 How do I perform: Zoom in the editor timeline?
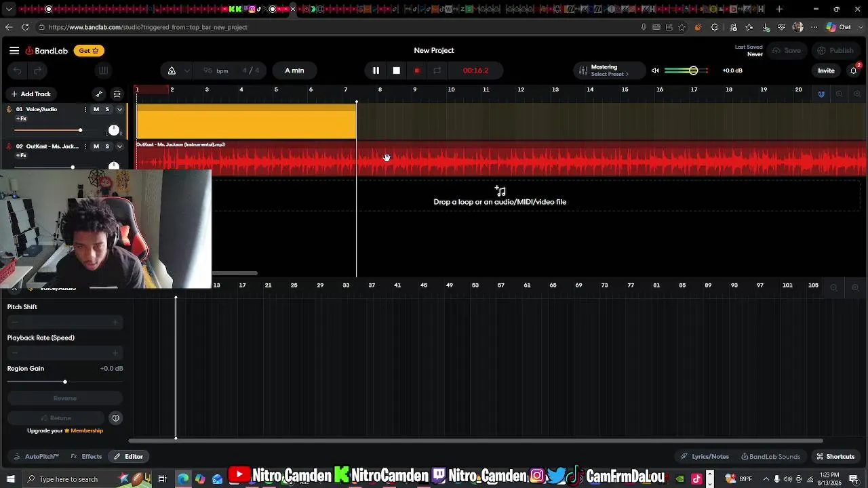tap(855, 287)
